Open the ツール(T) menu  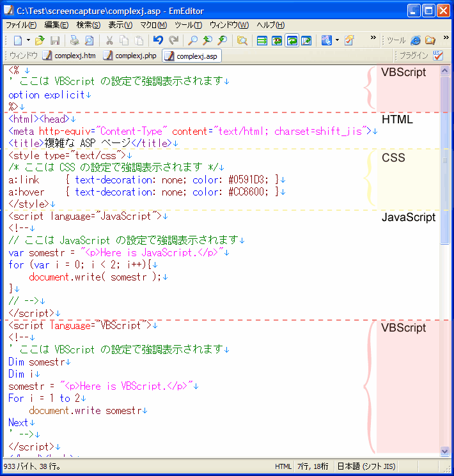(x=189, y=25)
